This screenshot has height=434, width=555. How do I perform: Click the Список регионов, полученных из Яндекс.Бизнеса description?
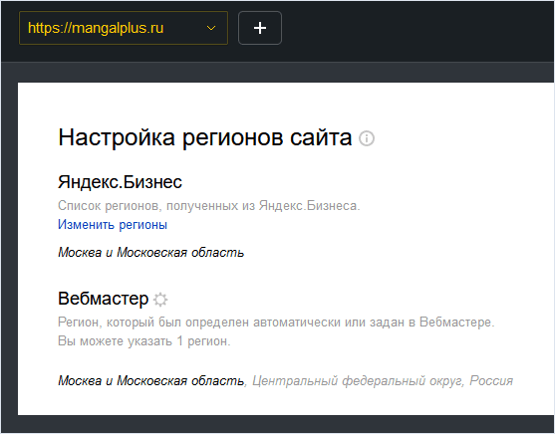point(209,206)
